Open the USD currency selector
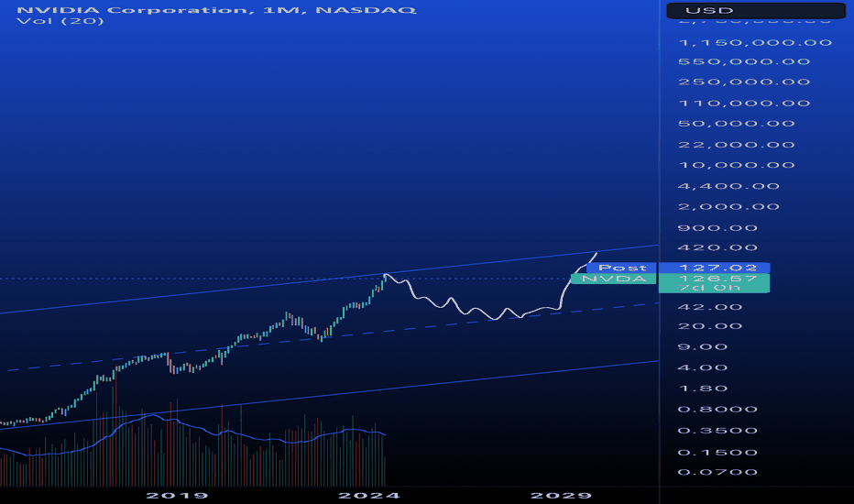Viewport: 854px width, 504px height. pyautogui.click(x=756, y=10)
